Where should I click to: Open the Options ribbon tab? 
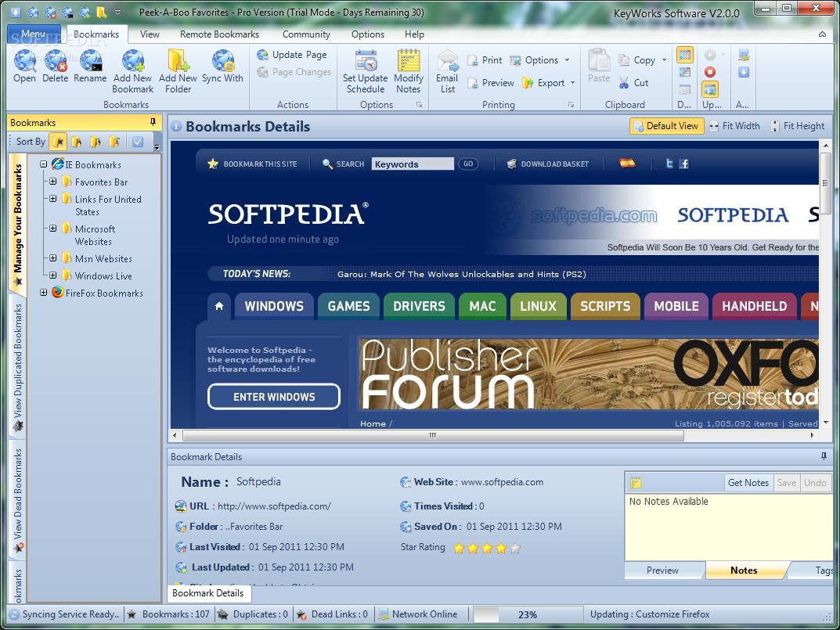pos(368,34)
